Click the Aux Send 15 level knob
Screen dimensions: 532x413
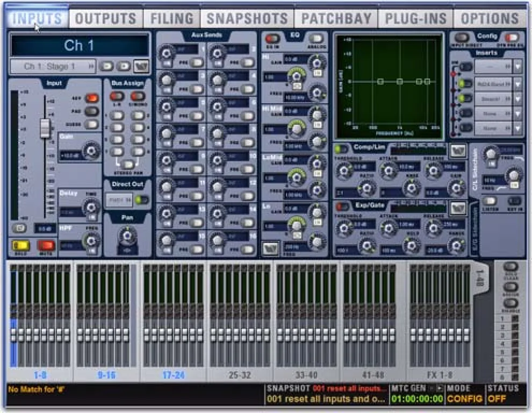click(x=166, y=240)
